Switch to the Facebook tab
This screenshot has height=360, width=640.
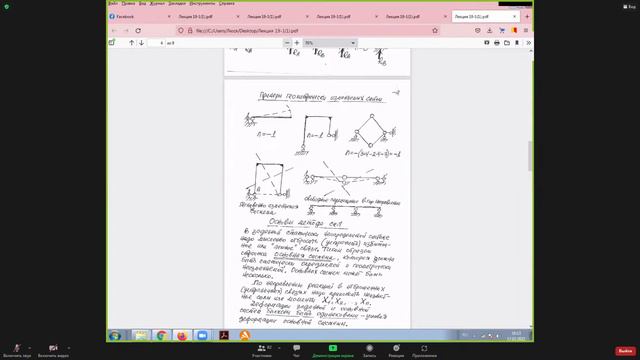coord(140,17)
